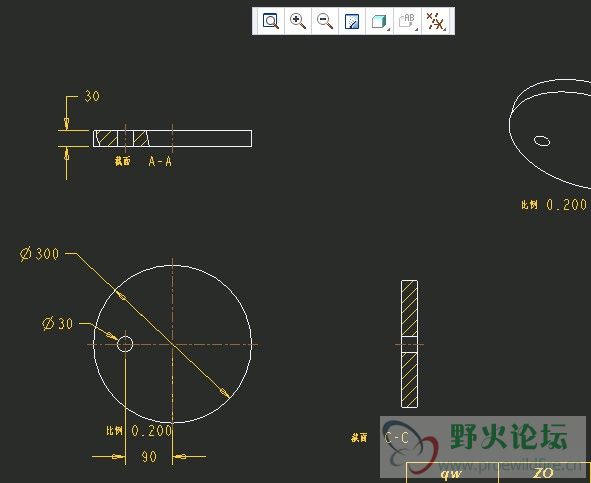Select the Zoom Out tool
Screen dimensions: 591x483
coord(325,21)
